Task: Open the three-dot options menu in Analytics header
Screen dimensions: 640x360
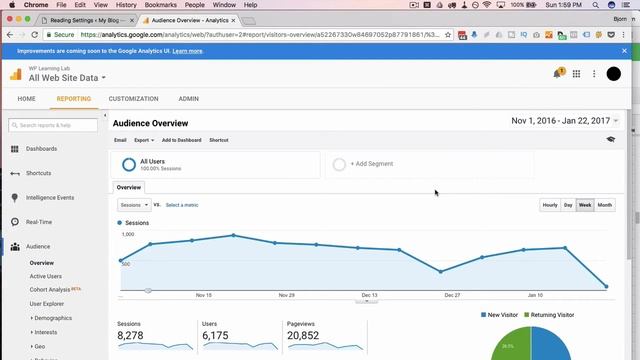Action: click(x=594, y=74)
